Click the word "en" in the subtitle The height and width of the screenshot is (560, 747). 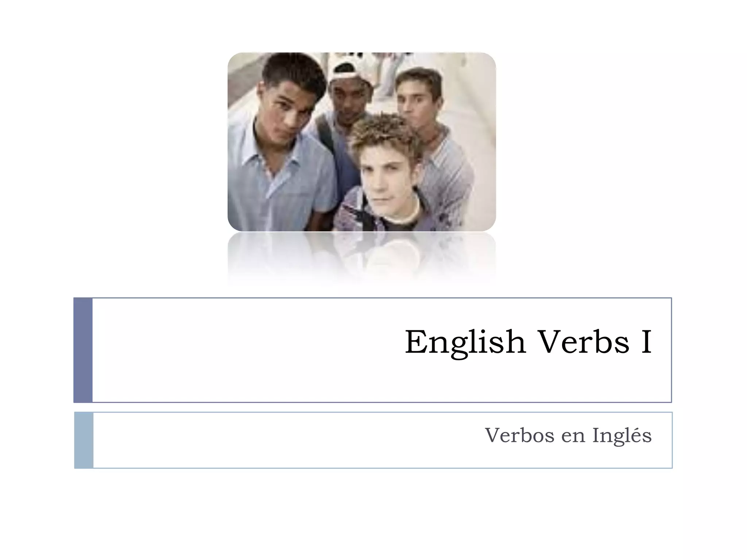[573, 437]
